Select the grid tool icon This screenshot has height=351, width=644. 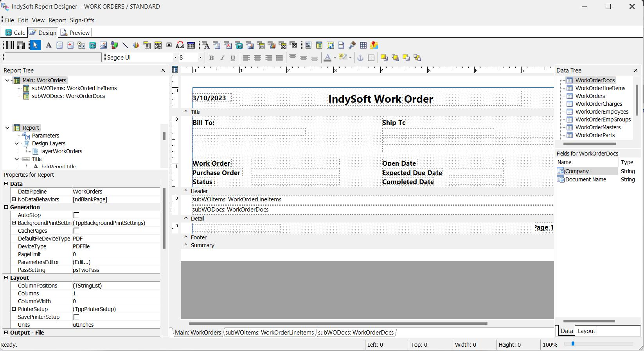(363, 45)
